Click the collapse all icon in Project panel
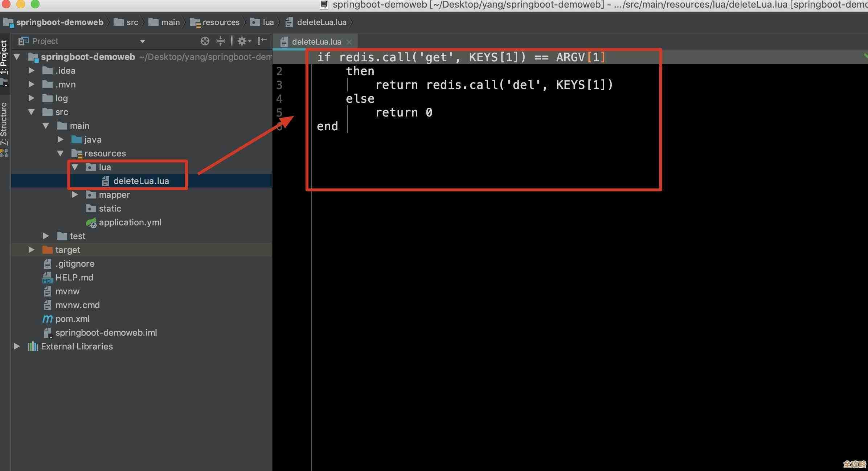Image resolution: width=868 pixels, height=471 pixels. 220,41
